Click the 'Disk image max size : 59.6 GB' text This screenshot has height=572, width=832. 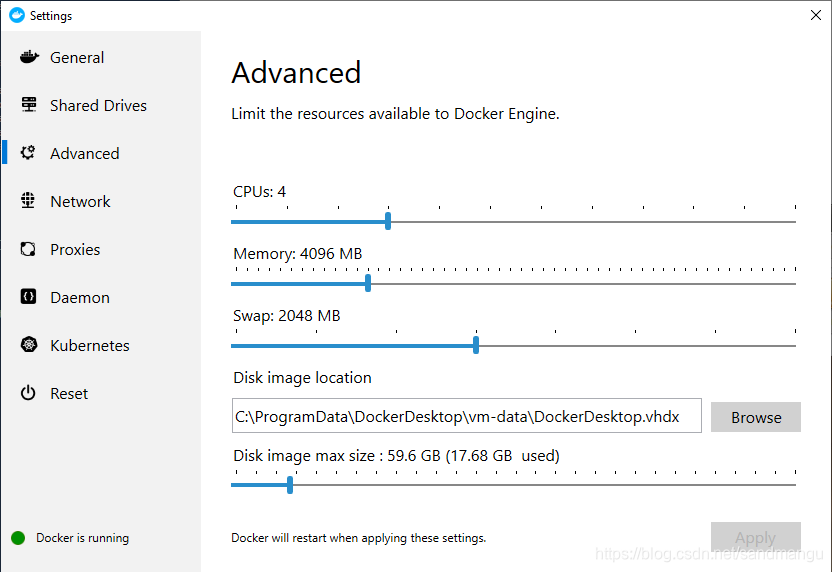tap(337, 456)
